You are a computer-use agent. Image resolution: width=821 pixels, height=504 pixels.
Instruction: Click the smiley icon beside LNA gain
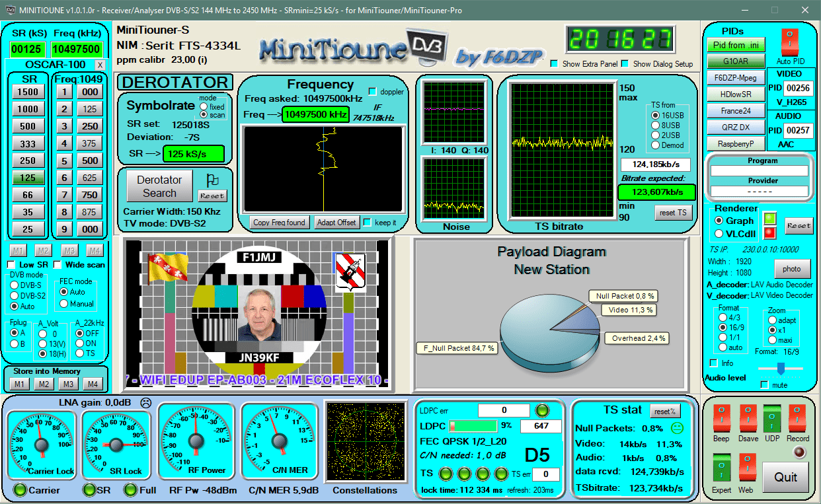(146, 402)
